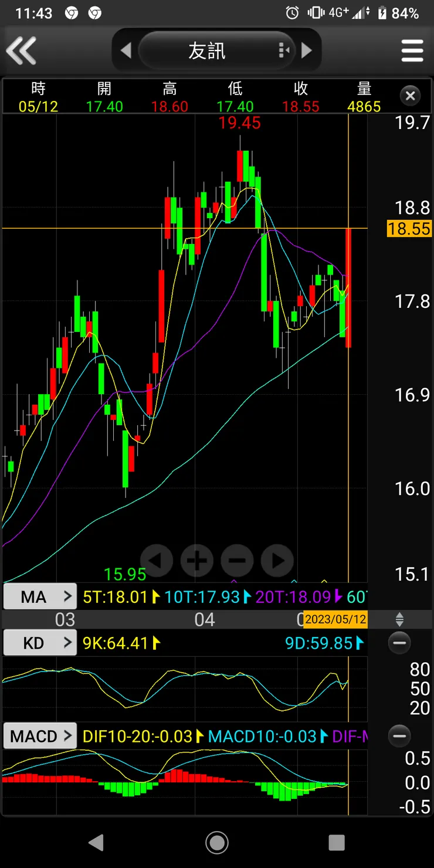
Task: Go to previous stock with left arrow
Action: click(x=126, y=50)
